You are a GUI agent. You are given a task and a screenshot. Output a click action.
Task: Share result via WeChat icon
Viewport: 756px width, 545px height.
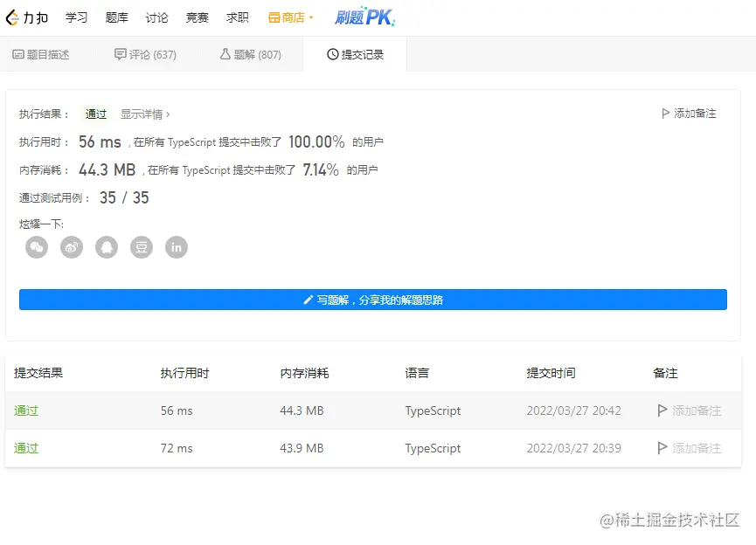click(x=37, y=247)
